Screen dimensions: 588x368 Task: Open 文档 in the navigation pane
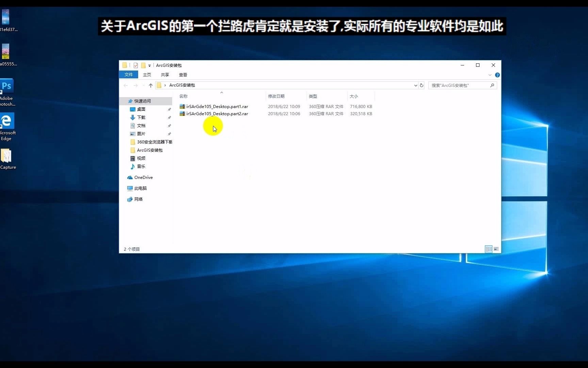(141, 126)
